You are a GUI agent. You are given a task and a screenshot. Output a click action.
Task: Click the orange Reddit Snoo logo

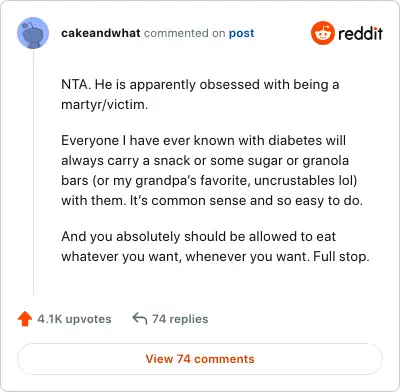[322, 33]
